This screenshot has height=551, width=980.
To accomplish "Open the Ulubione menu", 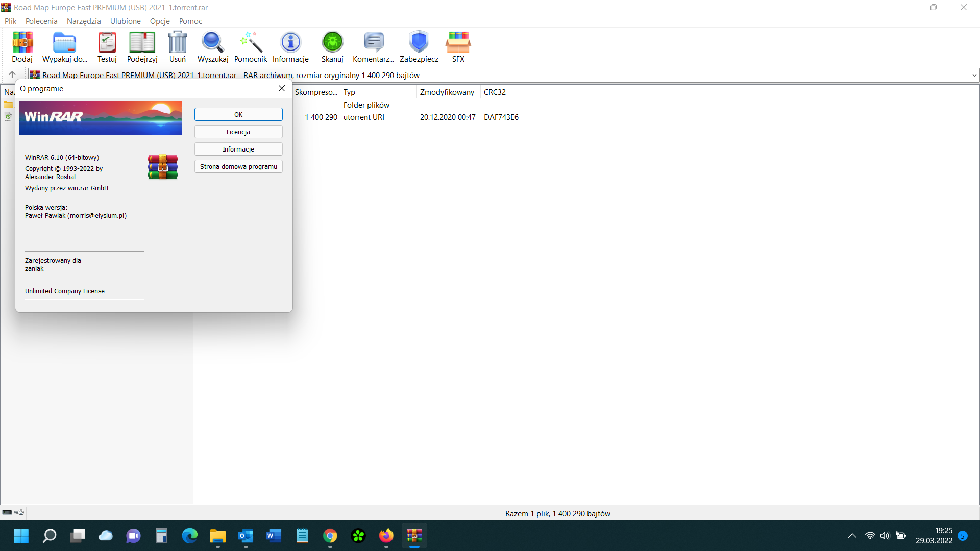I will click(126, 21).
